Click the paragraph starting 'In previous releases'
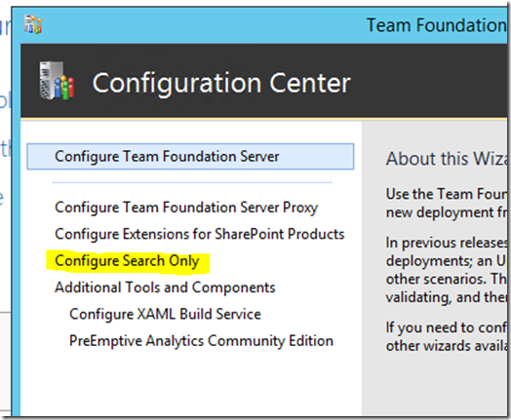This screenshot has height=420, width=511. click(447, 270)
